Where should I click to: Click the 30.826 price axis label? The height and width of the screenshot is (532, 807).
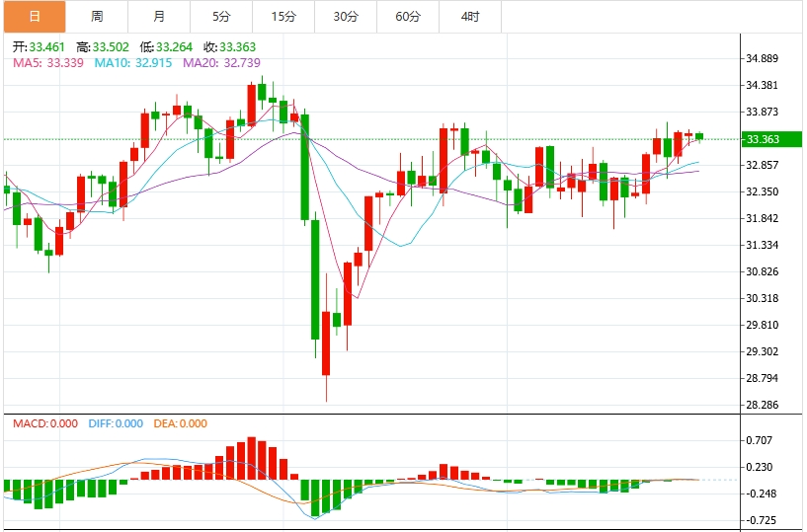763,271
